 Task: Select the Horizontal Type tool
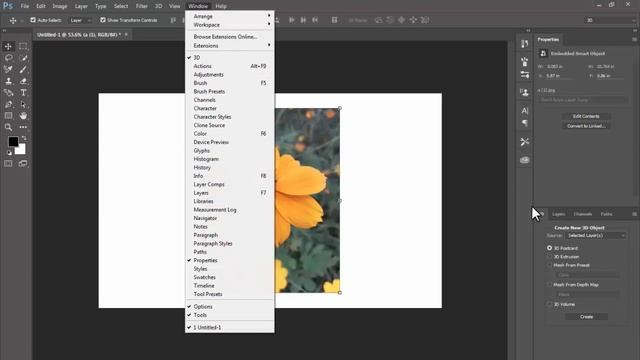23,93
